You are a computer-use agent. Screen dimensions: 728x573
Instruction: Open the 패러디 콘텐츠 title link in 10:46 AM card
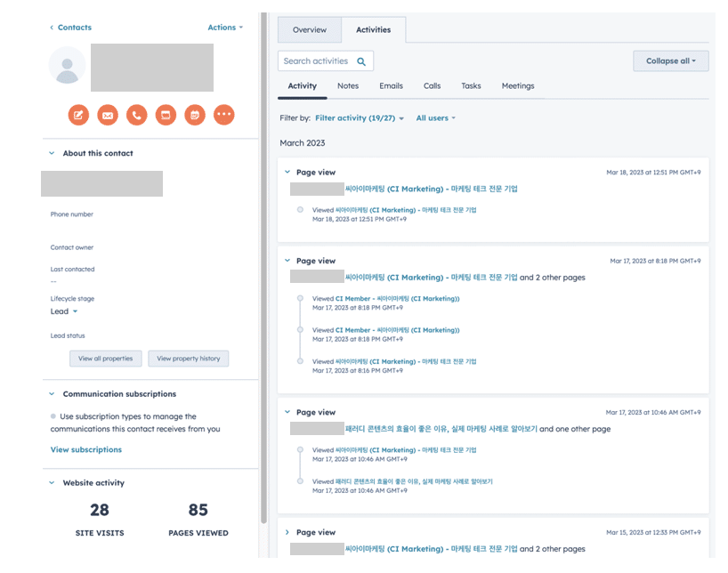pos(441,429)
